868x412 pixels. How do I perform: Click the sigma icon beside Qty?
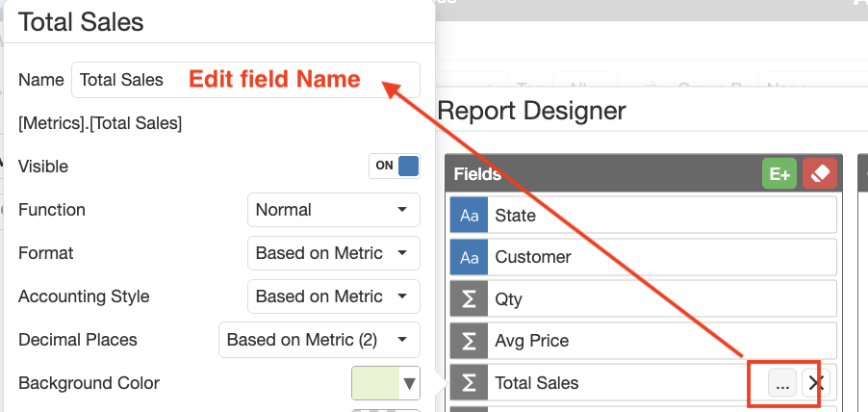pos(469,299)
